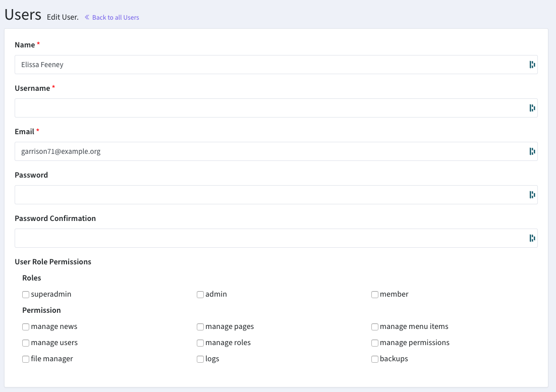Go back to all Users
Image resolution: width=556 pixels, height=392 pixels.
[x=115, y=17]
